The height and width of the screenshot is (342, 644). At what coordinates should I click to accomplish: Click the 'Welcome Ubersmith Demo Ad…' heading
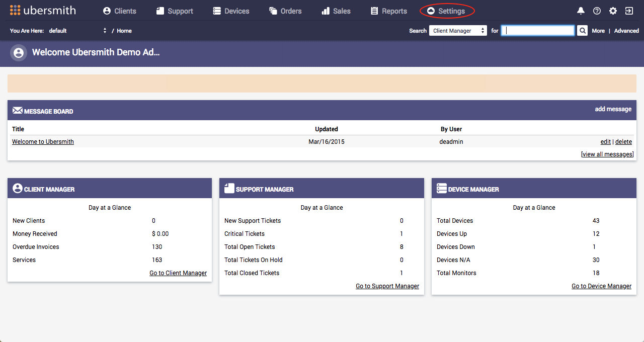pos(96,52)
